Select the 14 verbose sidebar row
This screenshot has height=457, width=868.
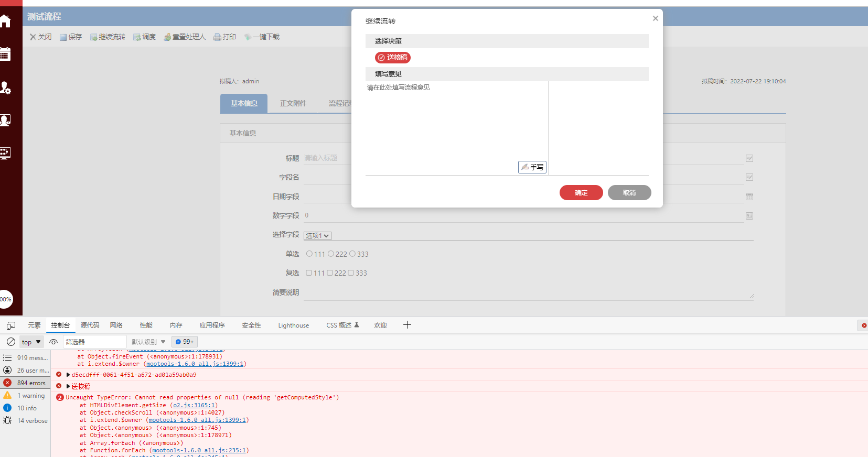(25, 421)
